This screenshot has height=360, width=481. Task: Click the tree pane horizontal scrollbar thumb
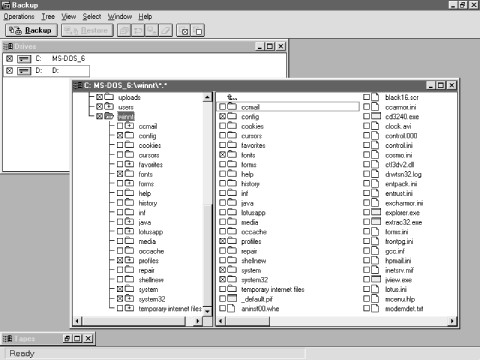coord(134,321)
